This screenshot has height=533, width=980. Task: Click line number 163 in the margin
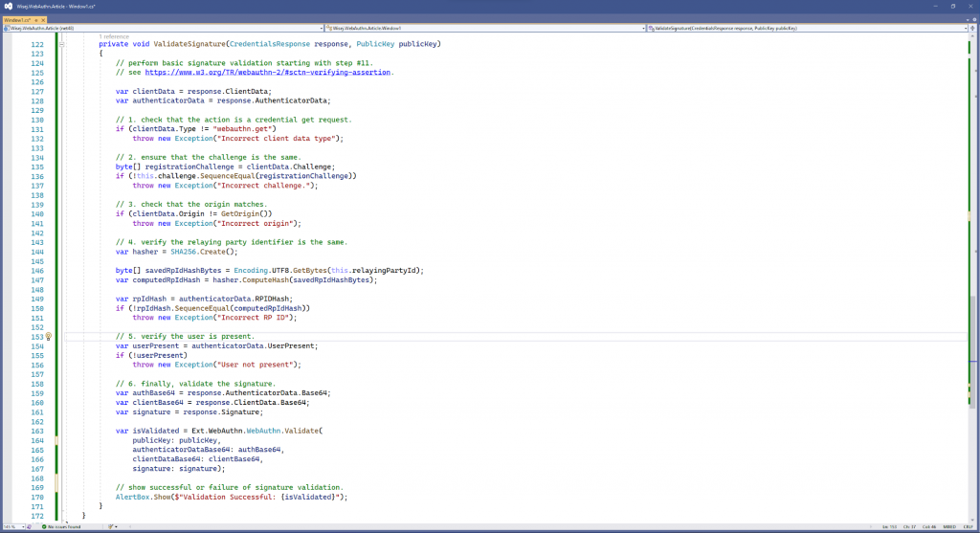[37, 431]
